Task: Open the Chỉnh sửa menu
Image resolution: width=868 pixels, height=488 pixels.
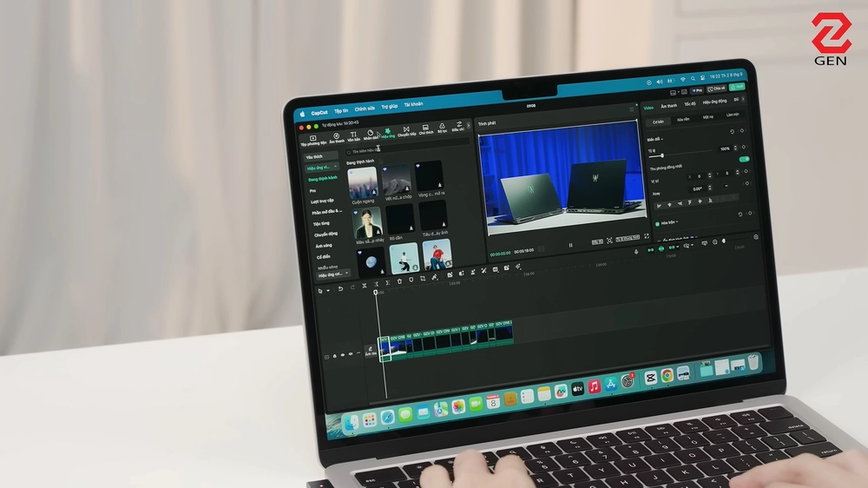Action: [365, 109]
